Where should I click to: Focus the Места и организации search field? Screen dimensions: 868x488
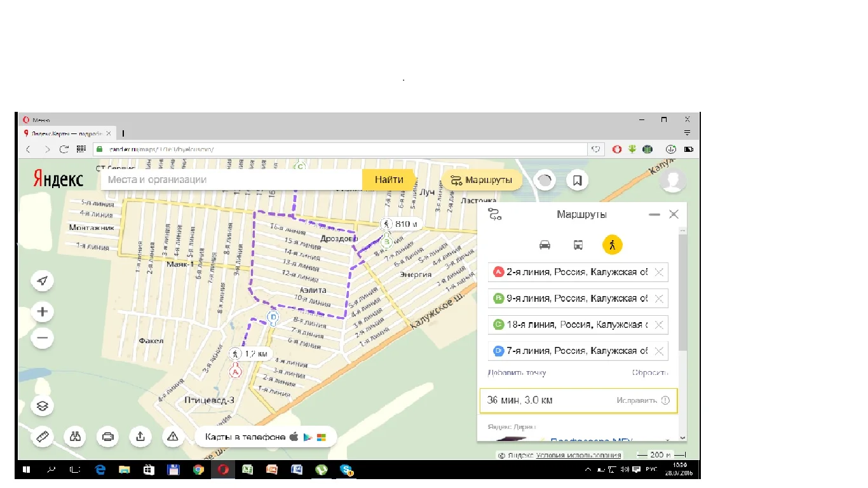coord(231,180)
